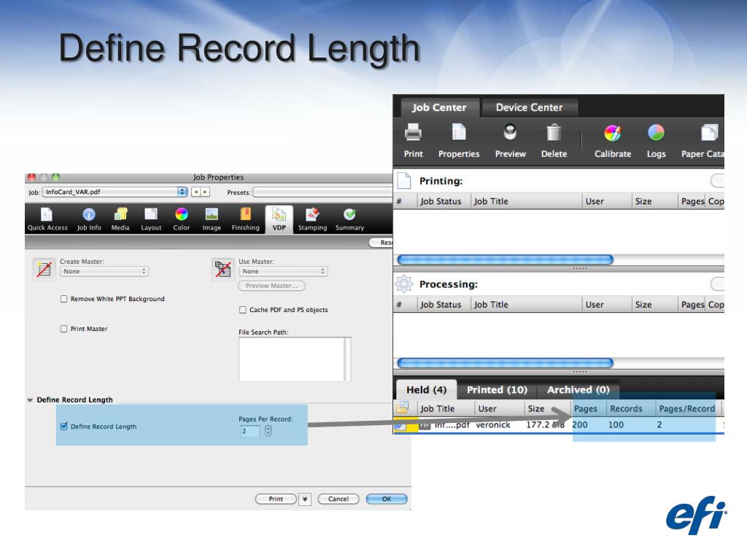747x560 pixels.
Task: Uncheck Define Record Length checkbox
Action: tap(64, 426)
